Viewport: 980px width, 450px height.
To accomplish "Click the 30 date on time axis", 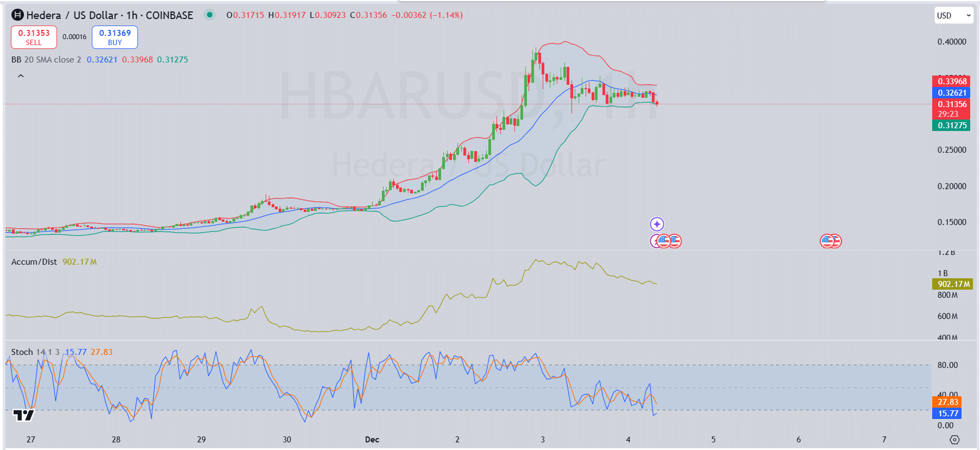I will (x=287, y=440).
